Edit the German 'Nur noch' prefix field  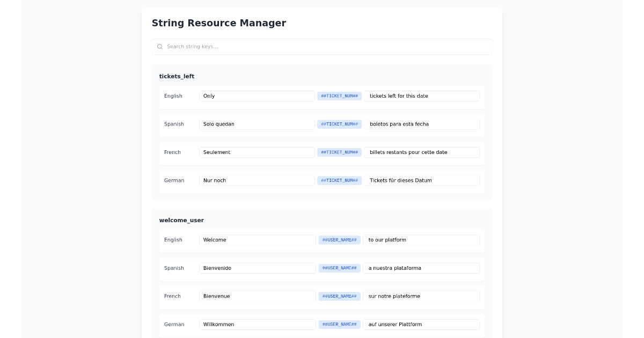(257, 180)
